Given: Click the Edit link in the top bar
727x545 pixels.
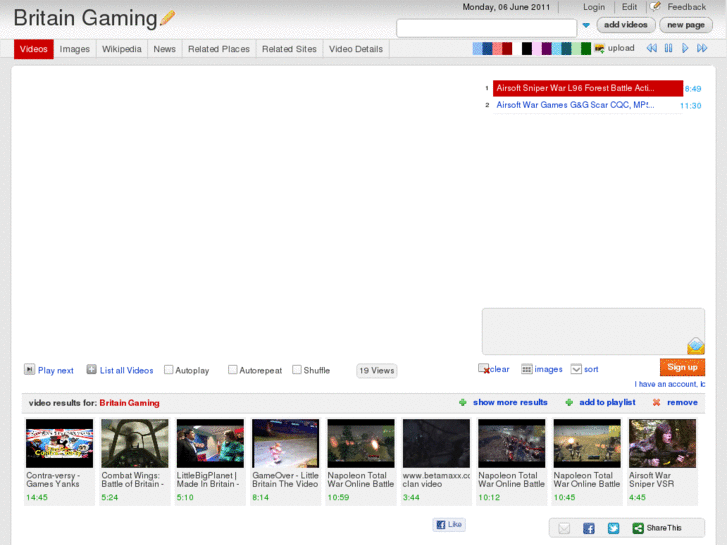Looking at the screenshot, I should coord(629,7).
